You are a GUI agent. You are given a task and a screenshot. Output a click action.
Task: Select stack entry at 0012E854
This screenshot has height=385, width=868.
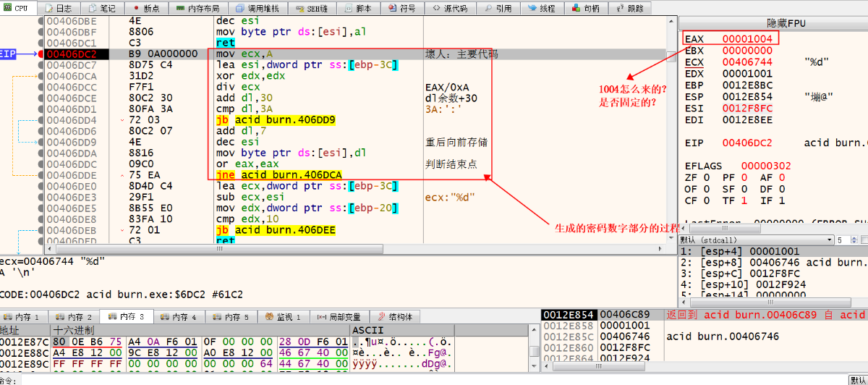click(569, 315)
